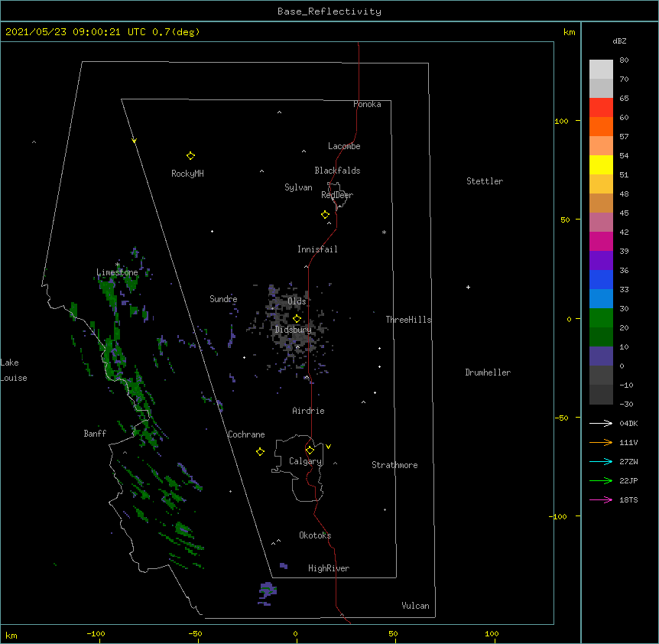Click the green 22JP arrow icon
This screenshot has width=659, height=644.
pyautogui.click(x=601, y=480)
